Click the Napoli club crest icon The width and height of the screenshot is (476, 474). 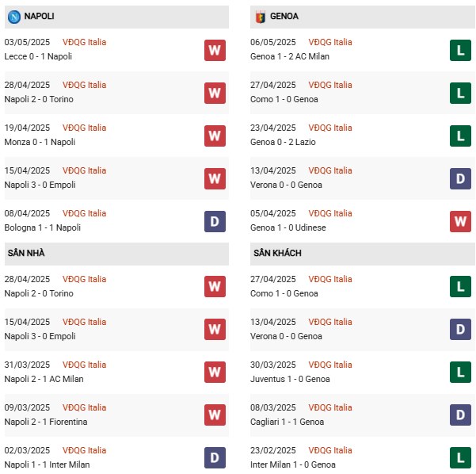[14, 17]
